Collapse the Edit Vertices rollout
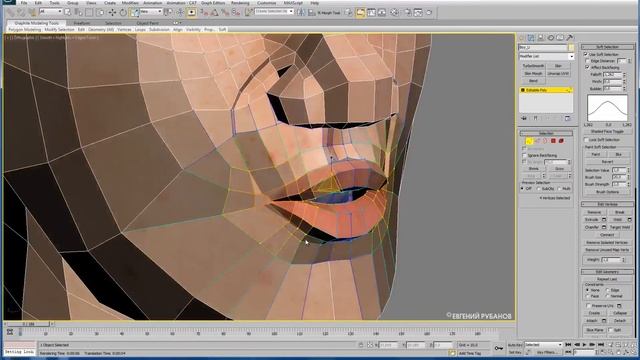Image resolution: width=640 pixels, height=360 pixels. tap(607, 204)
